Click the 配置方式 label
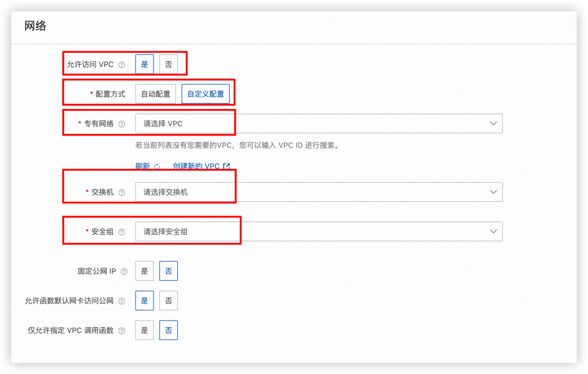 coord(110,94)
